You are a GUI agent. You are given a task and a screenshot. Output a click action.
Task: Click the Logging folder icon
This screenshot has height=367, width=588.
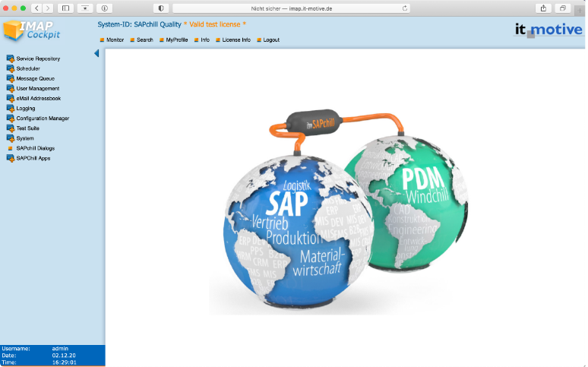pos(11,109)
